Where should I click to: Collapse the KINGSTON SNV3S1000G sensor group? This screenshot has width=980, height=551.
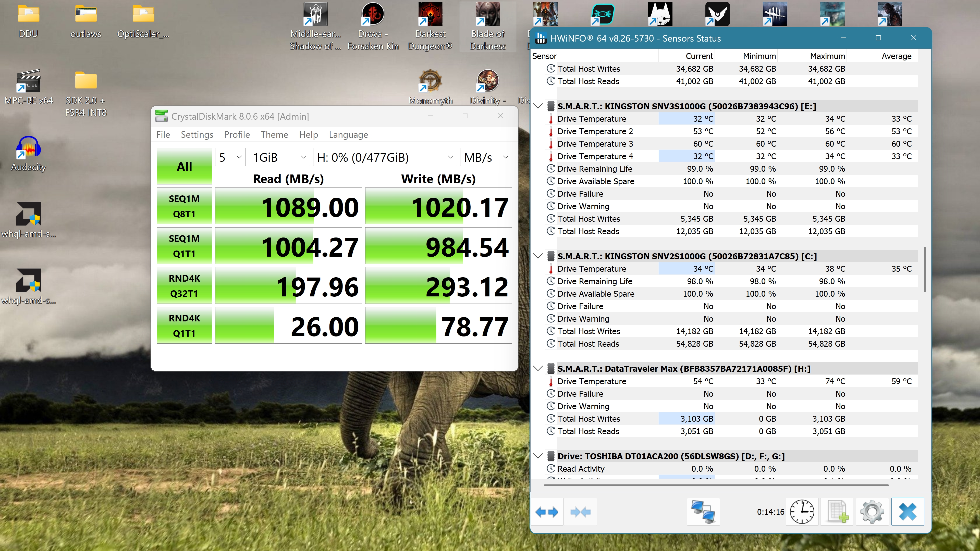pos(538,106)
